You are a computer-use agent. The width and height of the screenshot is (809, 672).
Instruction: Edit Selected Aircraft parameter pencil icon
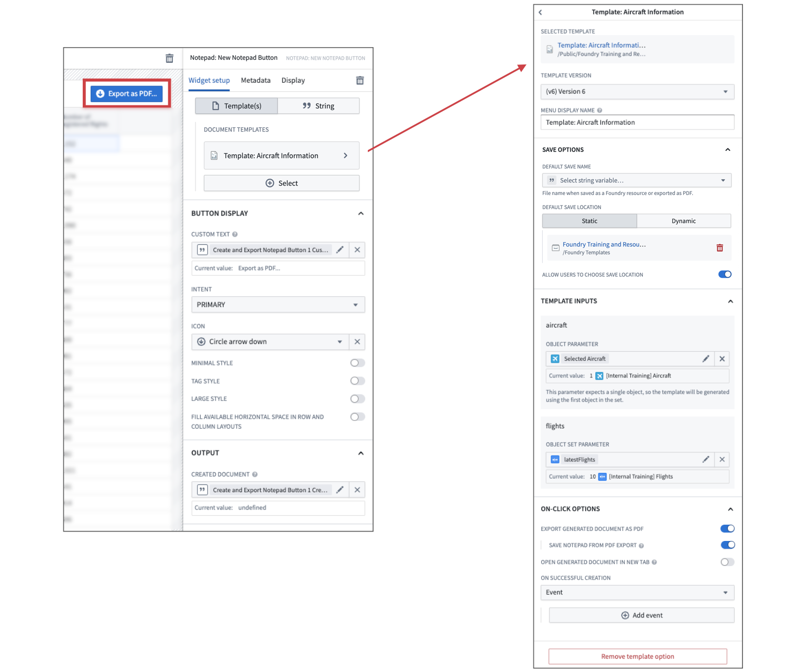point(706,359)
